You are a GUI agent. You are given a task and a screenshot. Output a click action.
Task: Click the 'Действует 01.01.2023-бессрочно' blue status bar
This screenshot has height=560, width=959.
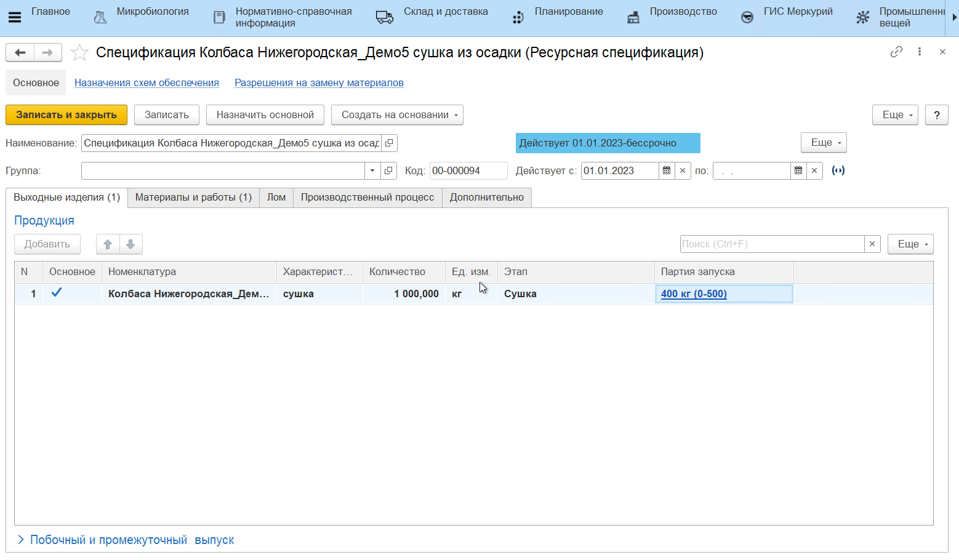tap(608, 143)
